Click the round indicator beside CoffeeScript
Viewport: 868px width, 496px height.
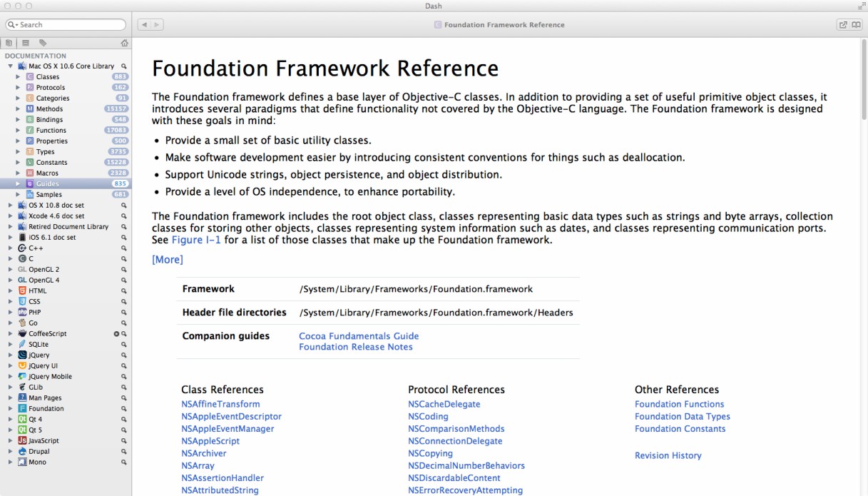[116, 334]
